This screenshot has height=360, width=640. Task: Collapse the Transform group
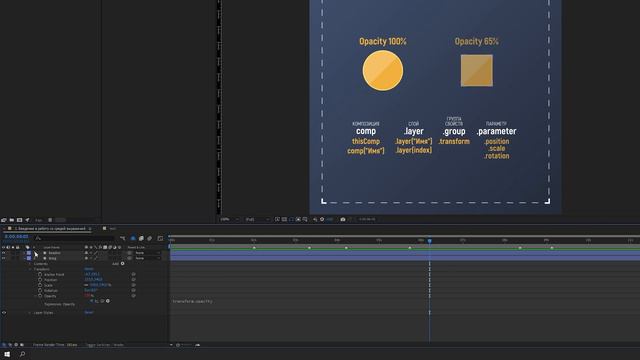point(29,269)
